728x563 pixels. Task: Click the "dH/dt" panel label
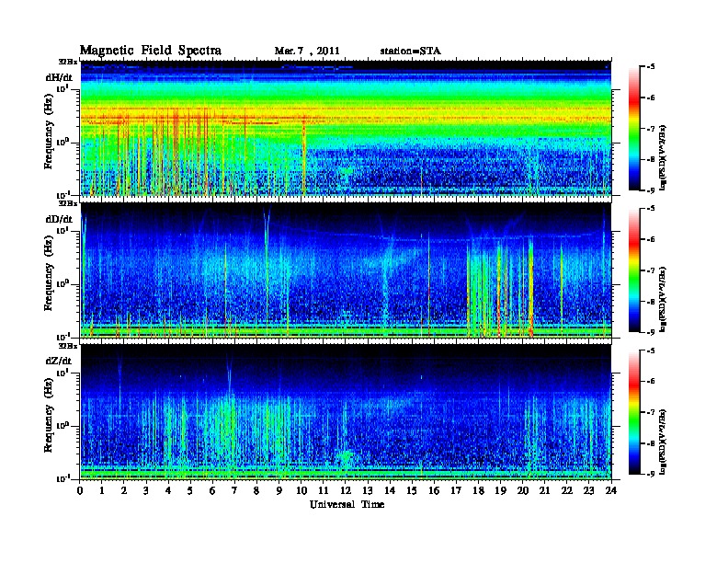[59, 77]
